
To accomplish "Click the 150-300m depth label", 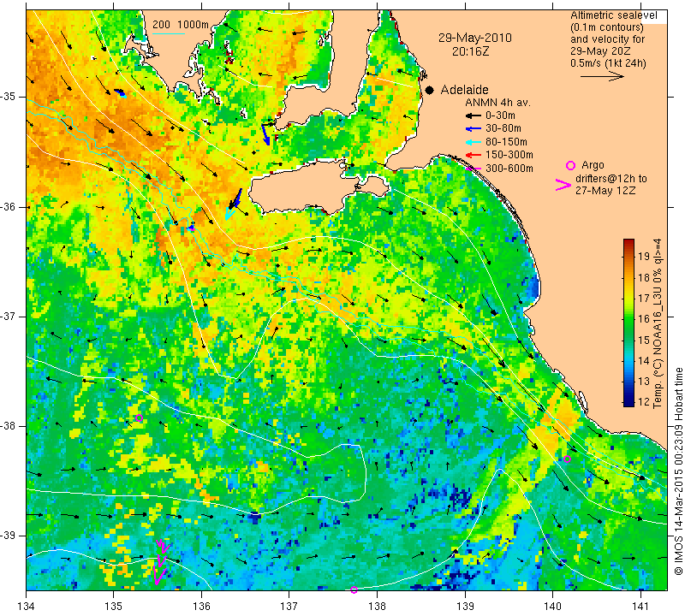I will point(509,155).
